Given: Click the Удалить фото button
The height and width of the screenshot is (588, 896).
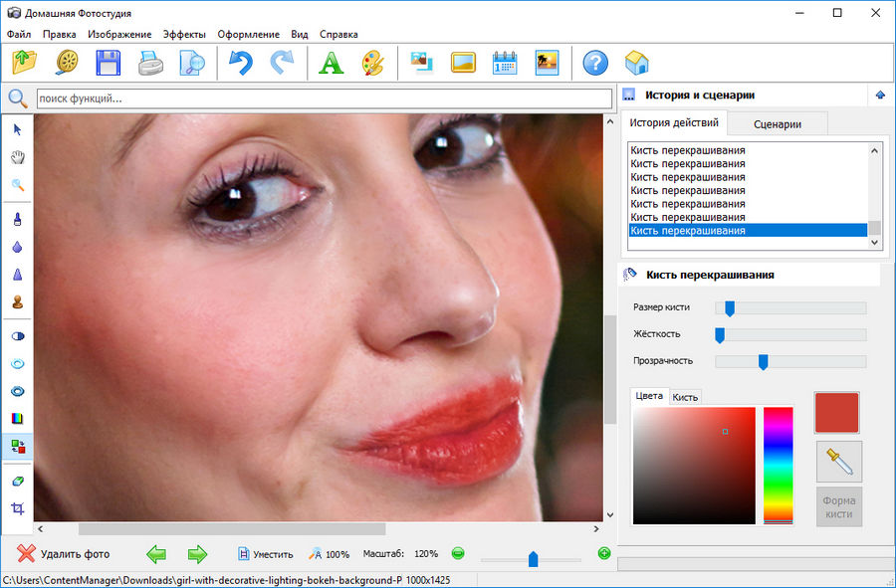Looking at the screenshot, I should pyautogui.click(x=65, y=554).
